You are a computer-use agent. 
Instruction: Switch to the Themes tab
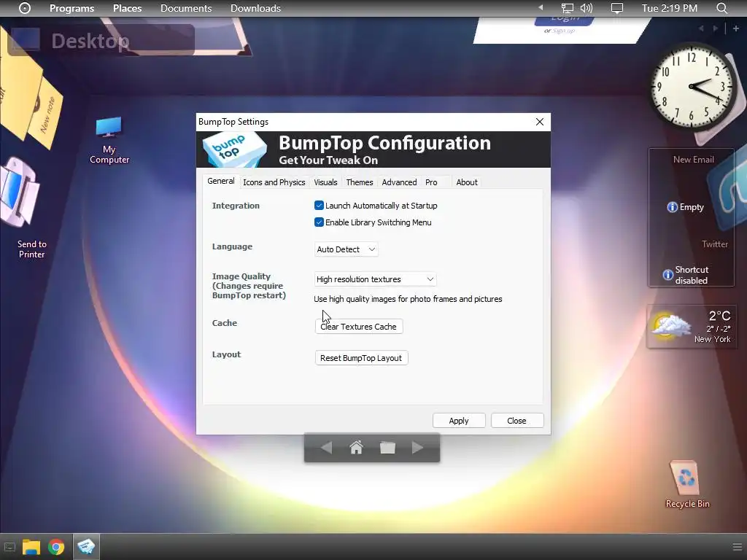pyautogui.click(x=359, y=182)
